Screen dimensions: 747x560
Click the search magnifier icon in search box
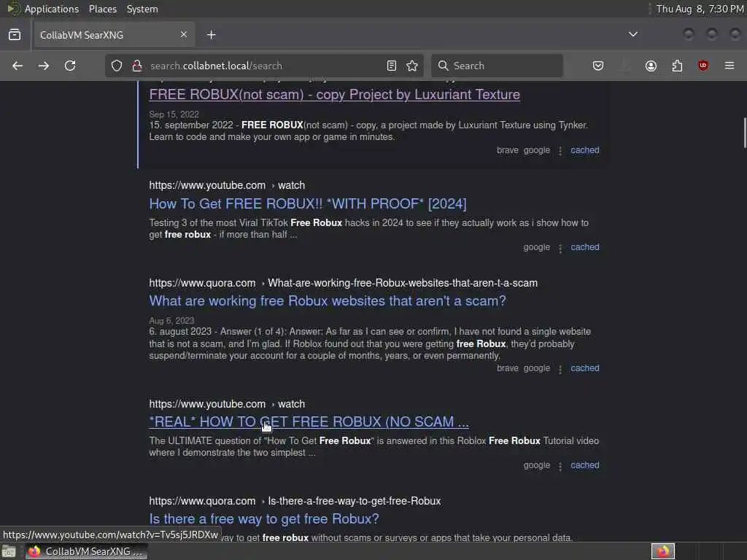tap(444, 66)
